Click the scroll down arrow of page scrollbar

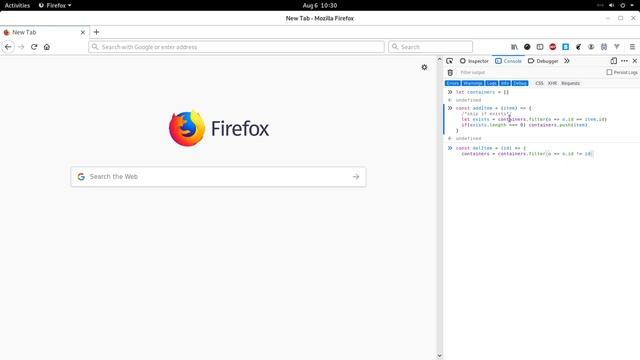tap(440, 356)
